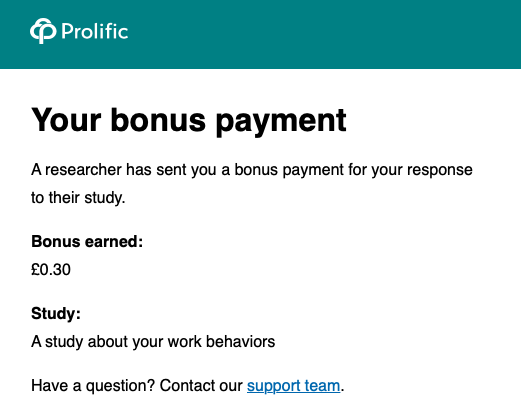Click the £0.30 bonus amount
This screenshot has width=521, height=403.
click(51, 269)
